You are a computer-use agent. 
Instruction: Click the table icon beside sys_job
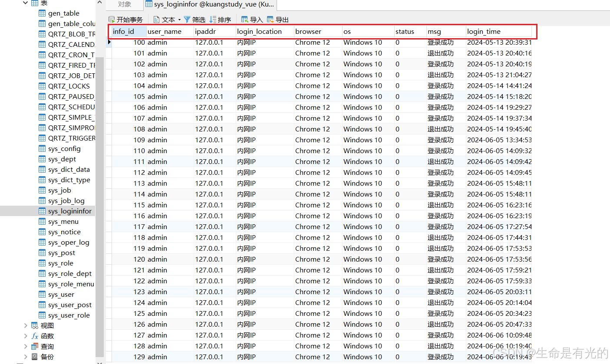point(42,190)
